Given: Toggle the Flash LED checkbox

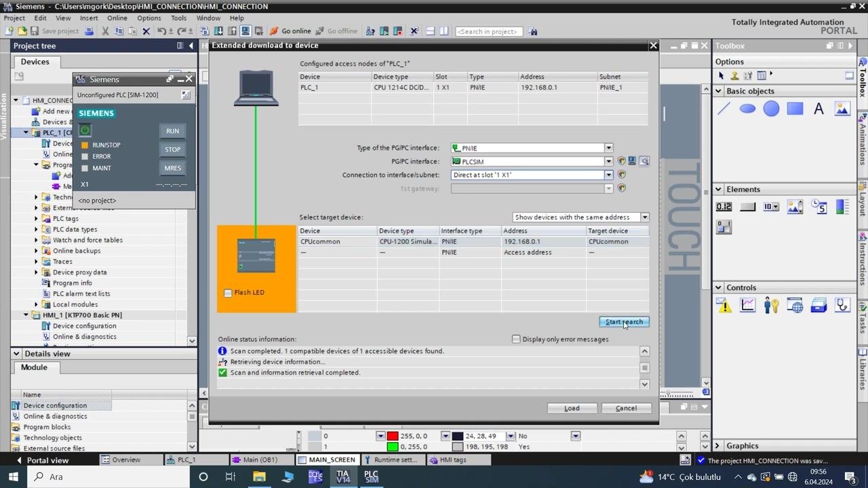Looking at the screenshot, I should click(228, 293).
